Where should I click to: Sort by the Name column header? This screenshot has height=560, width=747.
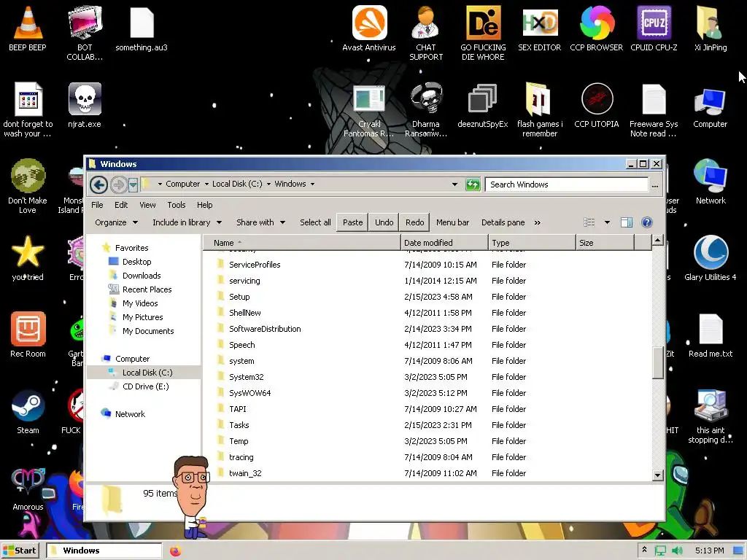[x=302, y=243]
